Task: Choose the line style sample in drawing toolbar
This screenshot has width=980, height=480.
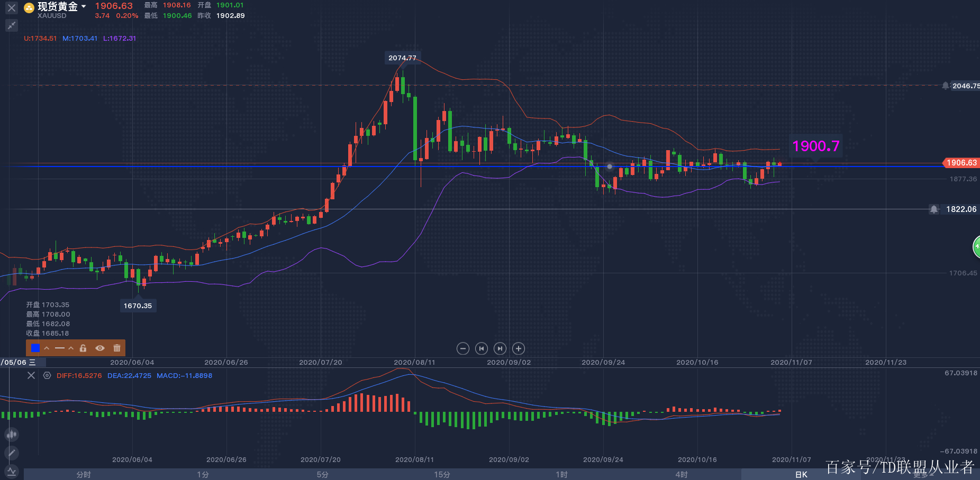Action: (x=60, y=348)
